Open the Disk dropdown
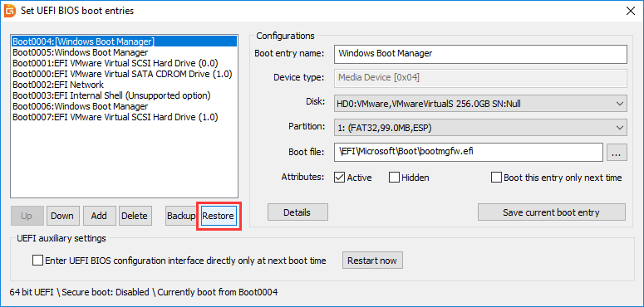Screen dimensions: 644x307 click(x=480, y=104)
